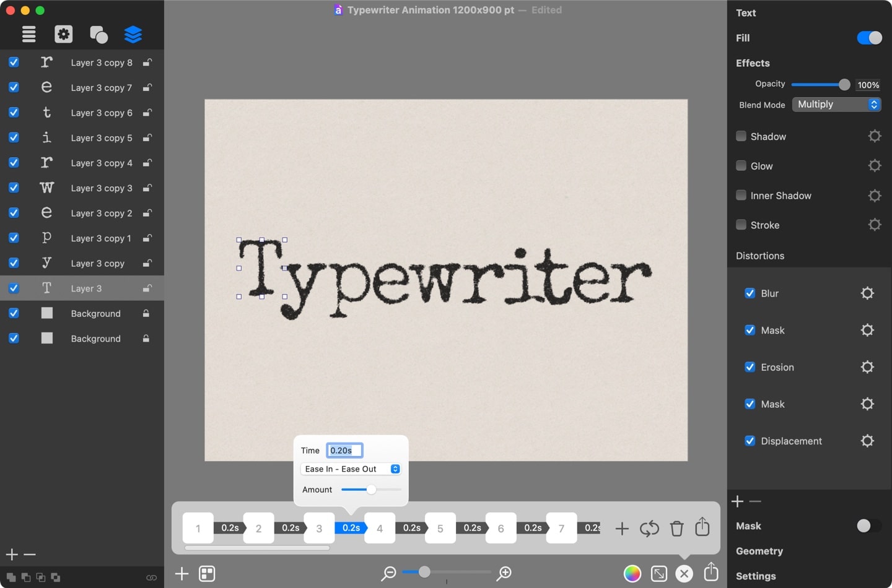Zoom in with magnifier plus icon
892x588 pixels.
click(505, 574)
